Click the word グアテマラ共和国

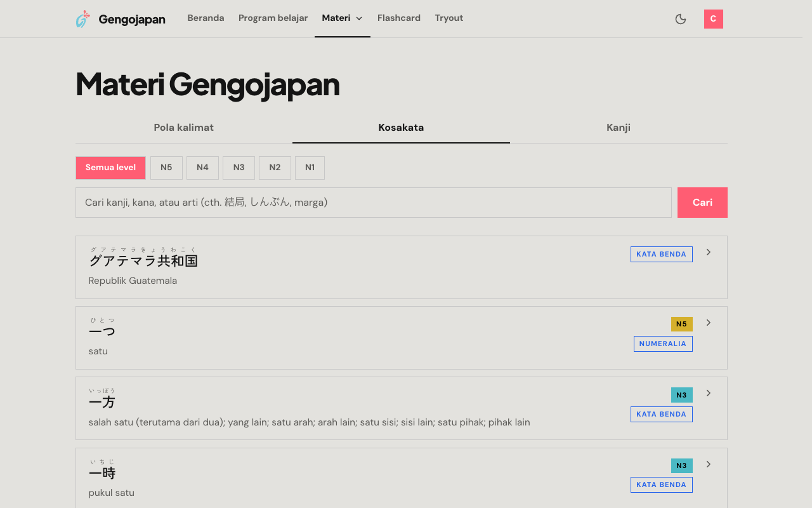tap(143, 261)
